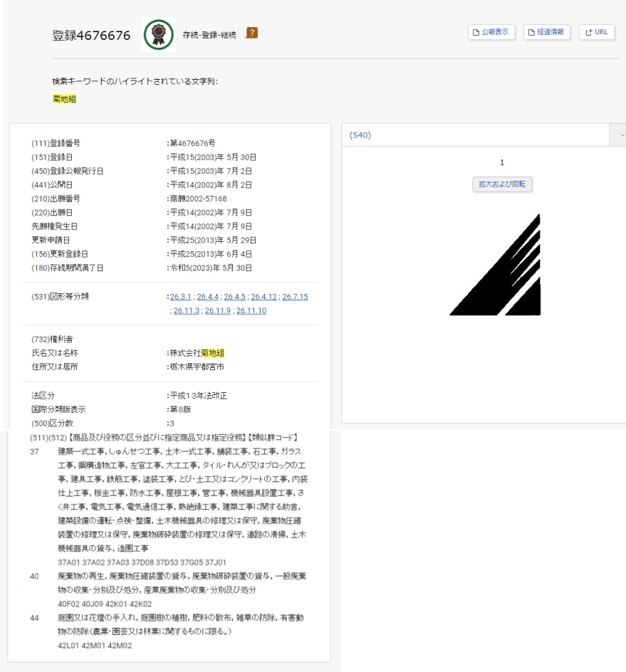Open figure classification link 26.4.12
The image size is (626, 672).
(x=264, y=297)
